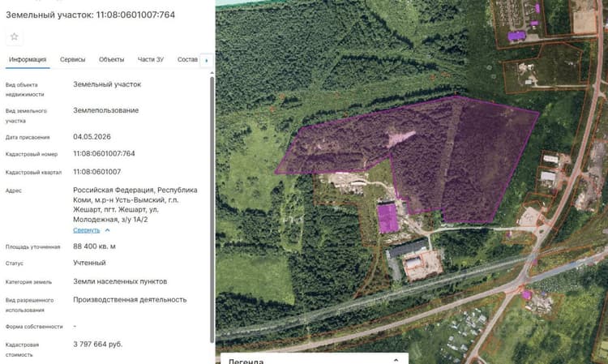Viewport: 608px width, 364px height.
Task: Click cadastral number value 11:08:0601007:764
Action: click(104, 153)
